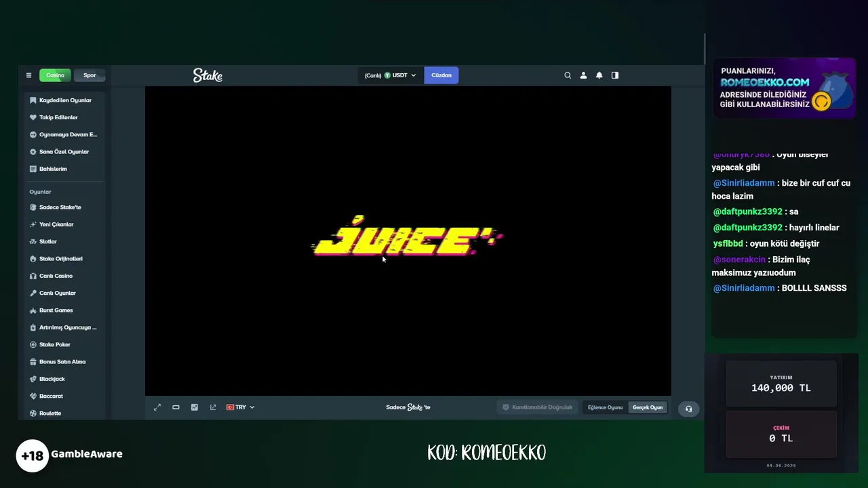Toggle the side panel icon in header
Viewport: 868px width, 488px height.
[x=615, y=75]
